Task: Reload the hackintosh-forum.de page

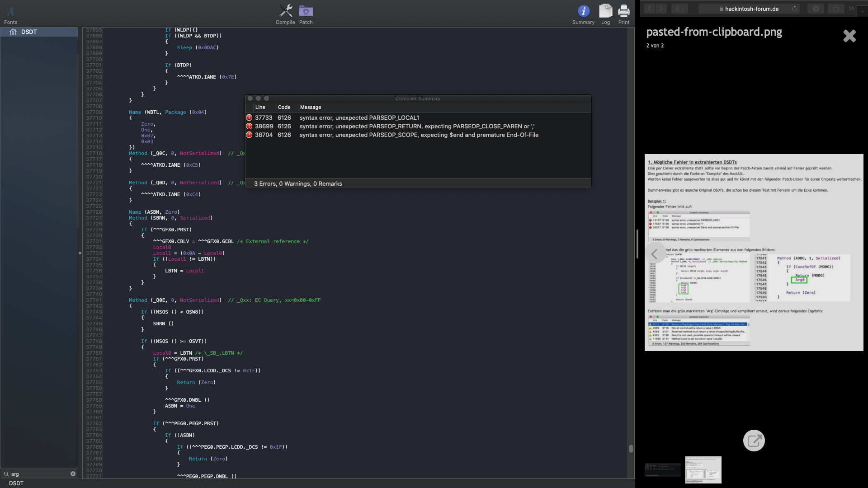Action: 794,9
